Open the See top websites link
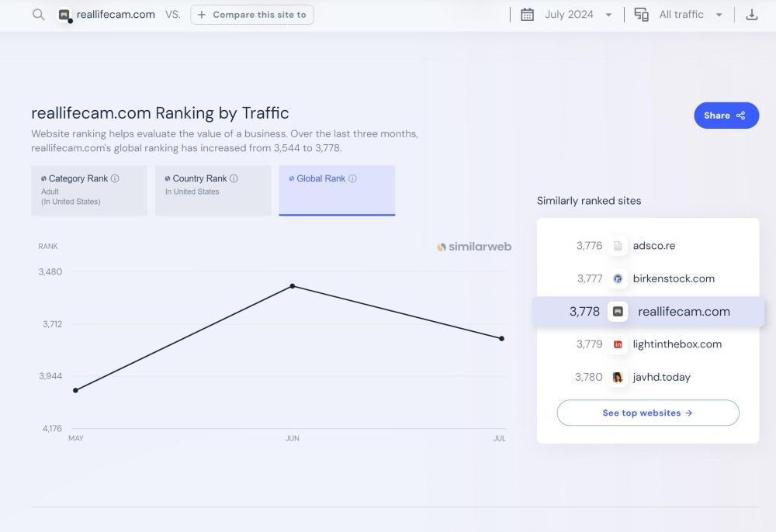Viewport: 776px width, 532px height. (647, 413)
